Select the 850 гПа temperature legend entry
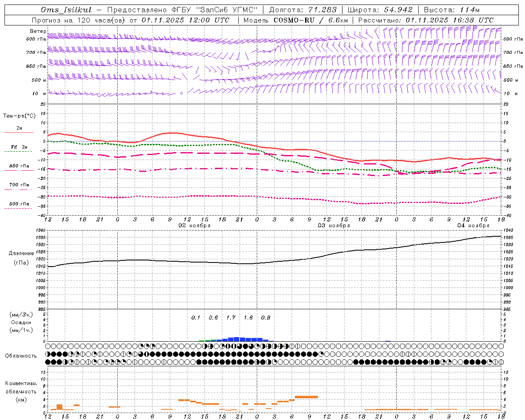The width and height of the screenshot is (525, 420). 19,166
